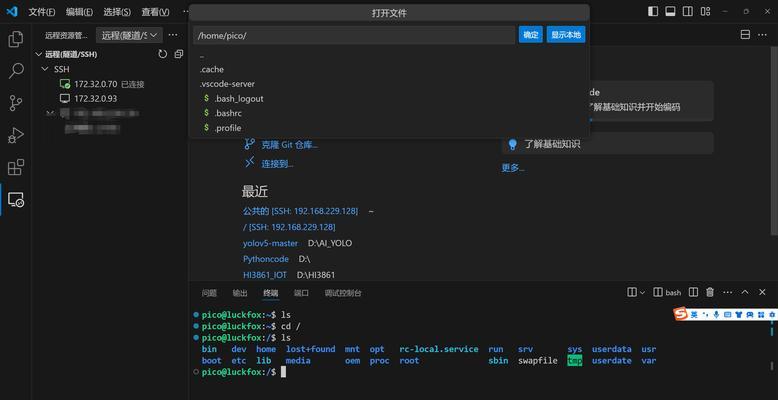The image size is (778, 400).
Task: Toggle the secondary sidebar layout button
Action: click(x=687, y=11)
